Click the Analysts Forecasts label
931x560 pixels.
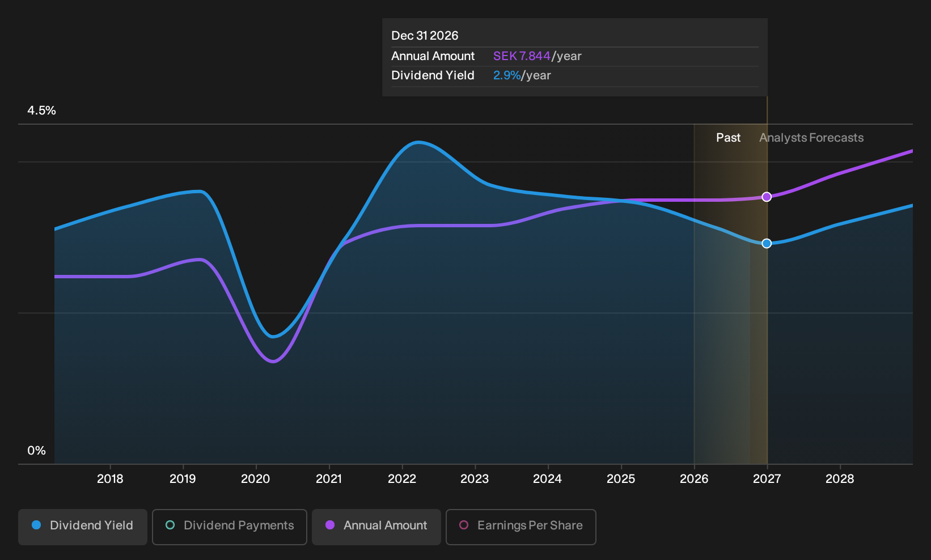(x=811, y=138)
